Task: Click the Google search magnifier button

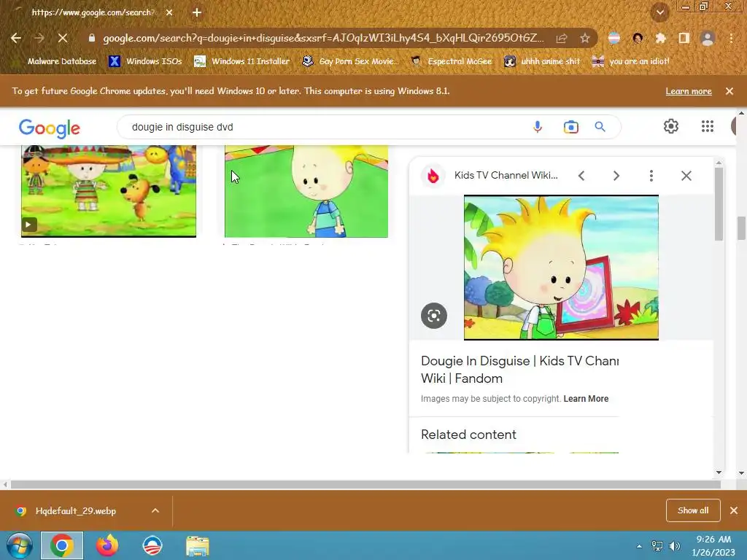Action: (600, 127)
